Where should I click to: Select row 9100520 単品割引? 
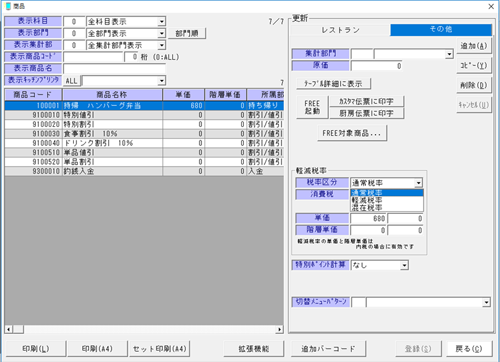click(x=144, y=162)
